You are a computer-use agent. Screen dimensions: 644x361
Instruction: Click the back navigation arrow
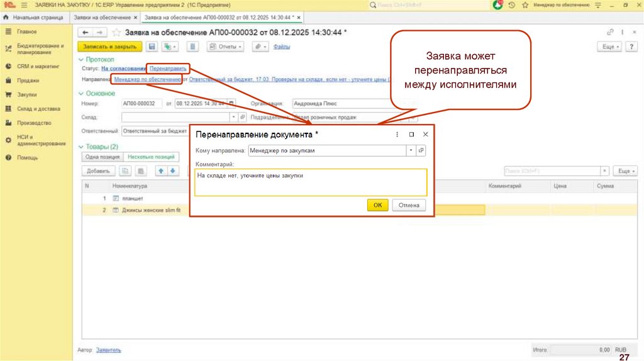click(85, 33)
